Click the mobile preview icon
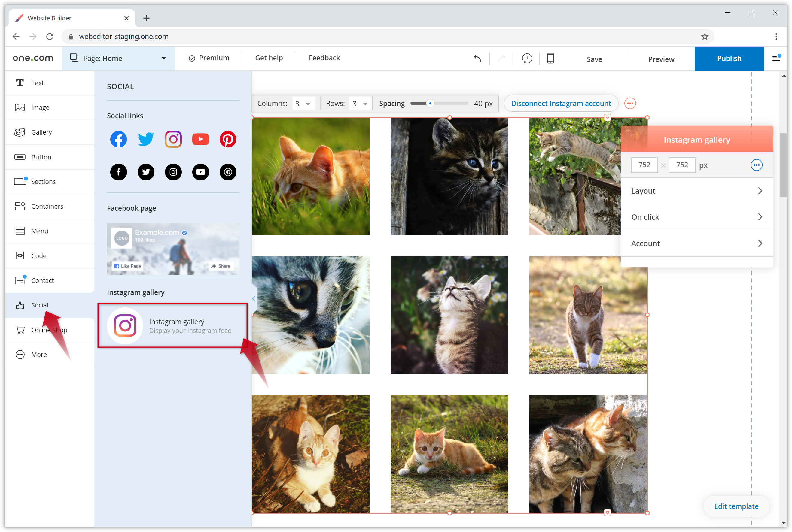 (x=550, y=58)
